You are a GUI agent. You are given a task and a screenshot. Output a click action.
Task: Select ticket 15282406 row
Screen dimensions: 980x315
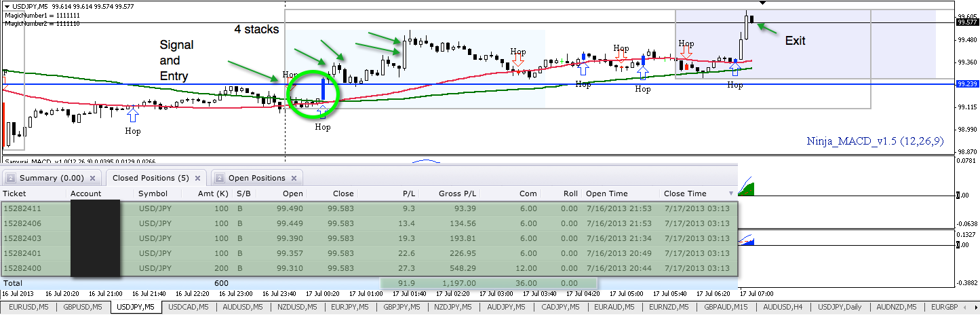coord(370,223)
